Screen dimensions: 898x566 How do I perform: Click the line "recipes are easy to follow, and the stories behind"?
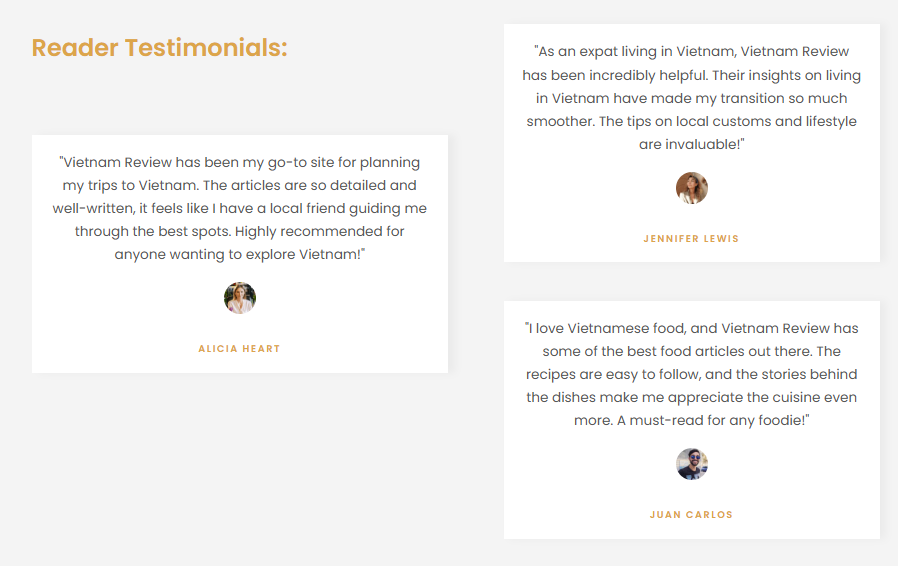[x=692, y=374]
